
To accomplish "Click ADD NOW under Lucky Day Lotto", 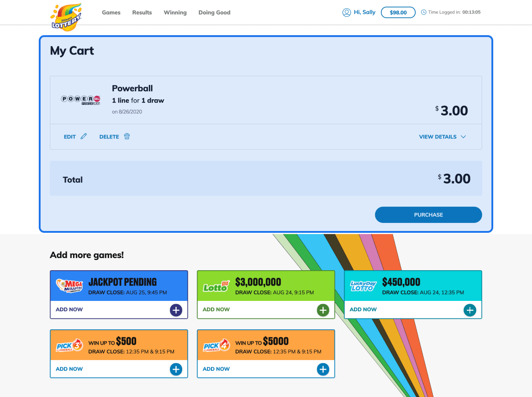I will tap(363, 309).
